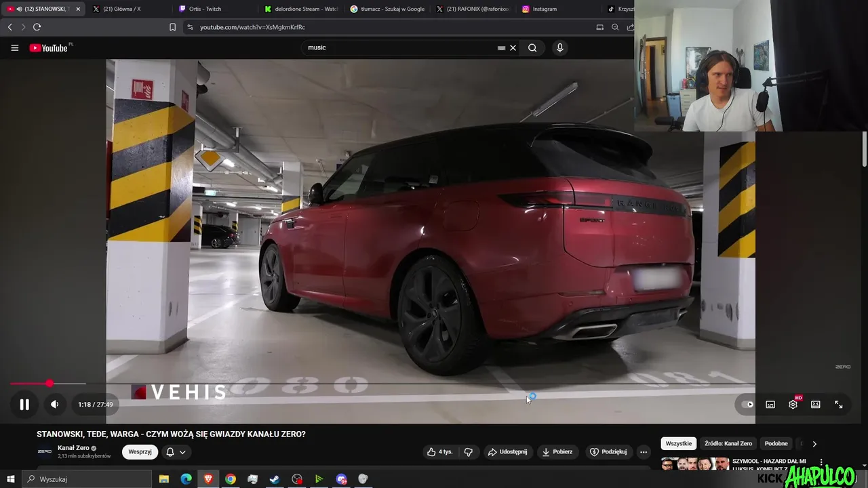Open Windows Start menu

click(x=10, y=479)
